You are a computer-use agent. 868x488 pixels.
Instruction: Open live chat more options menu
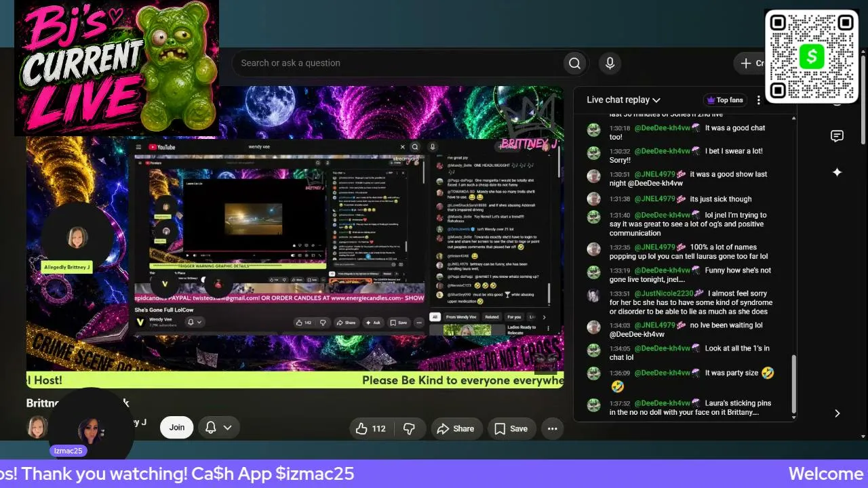[758, 100]
